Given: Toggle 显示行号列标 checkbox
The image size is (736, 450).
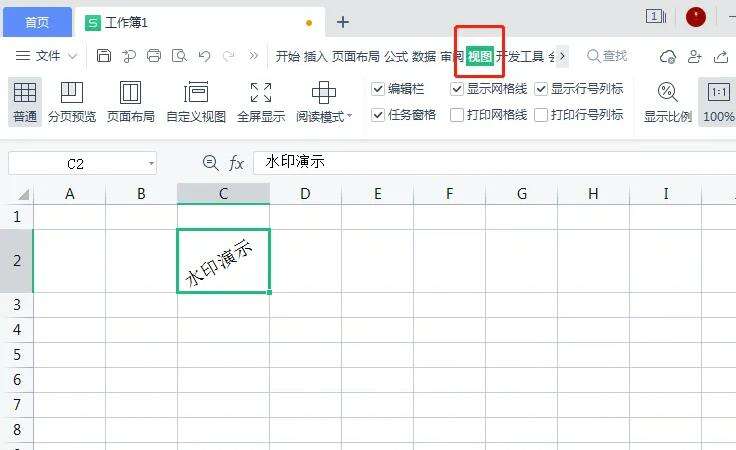Looking at the screenshot, I should (x=541, y=89).
